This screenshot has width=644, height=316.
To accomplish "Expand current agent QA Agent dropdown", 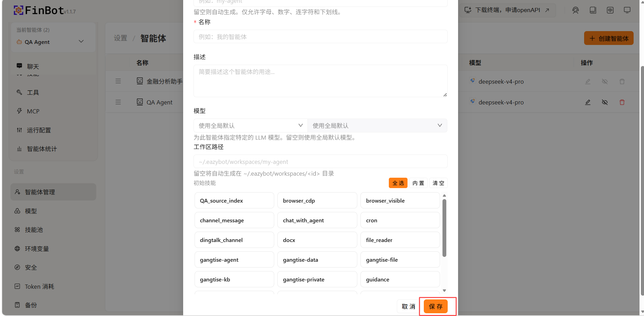I will pos(53,42).
